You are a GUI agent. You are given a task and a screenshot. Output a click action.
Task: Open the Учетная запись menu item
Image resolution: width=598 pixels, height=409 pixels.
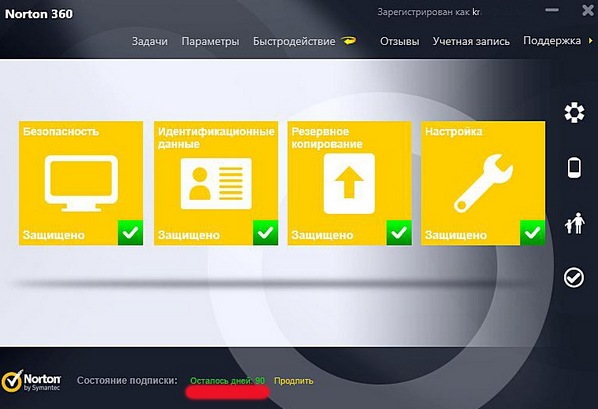click(471, 41)
